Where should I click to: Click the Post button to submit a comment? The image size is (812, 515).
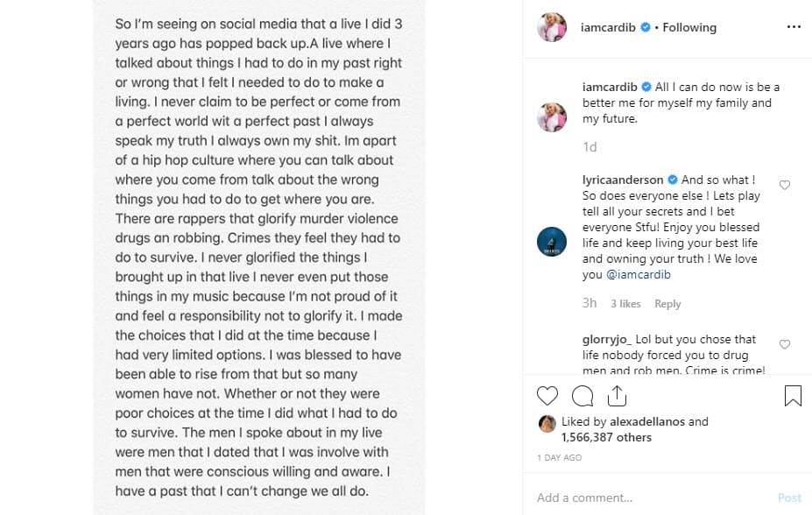(789, 497)
